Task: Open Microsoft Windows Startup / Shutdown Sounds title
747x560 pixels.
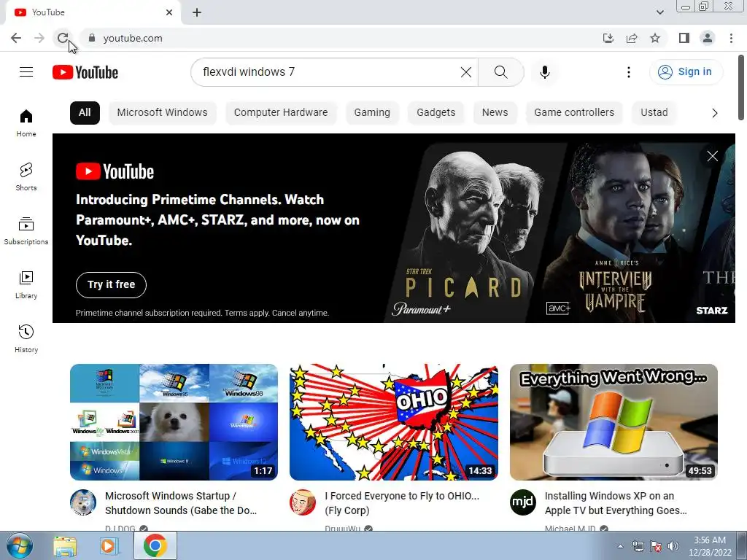Action: (181, 503)
